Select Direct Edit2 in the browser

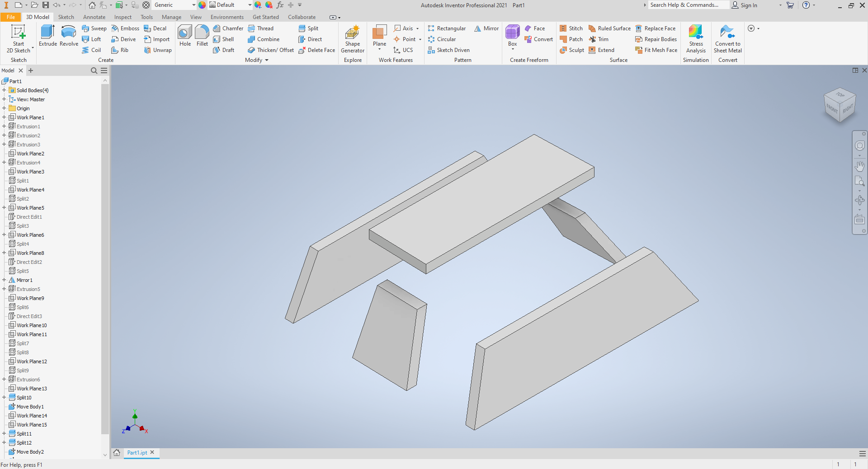29,262
